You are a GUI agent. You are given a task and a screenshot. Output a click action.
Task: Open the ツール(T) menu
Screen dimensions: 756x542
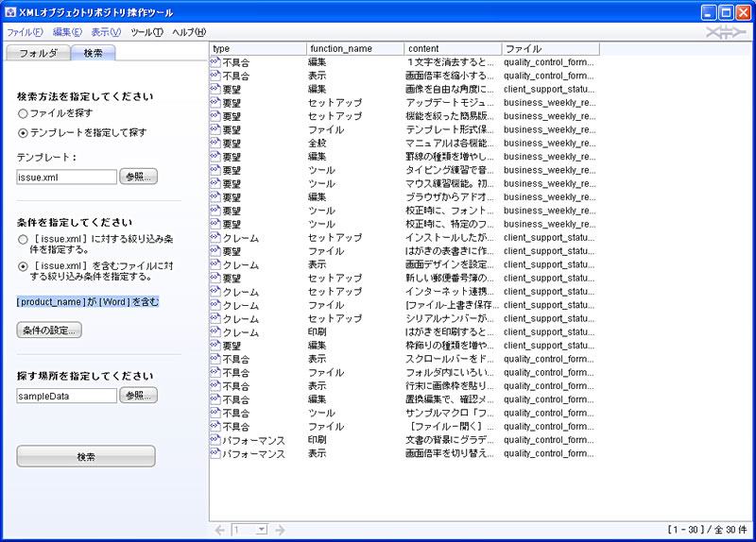(x=146, y=32)
